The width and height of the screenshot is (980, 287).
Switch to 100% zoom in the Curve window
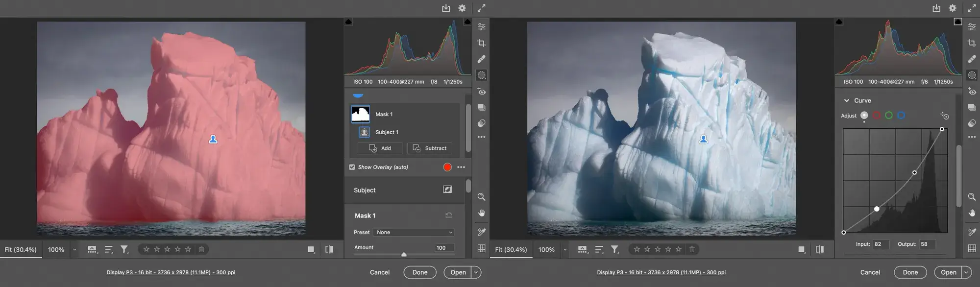(x=546, y=250)
